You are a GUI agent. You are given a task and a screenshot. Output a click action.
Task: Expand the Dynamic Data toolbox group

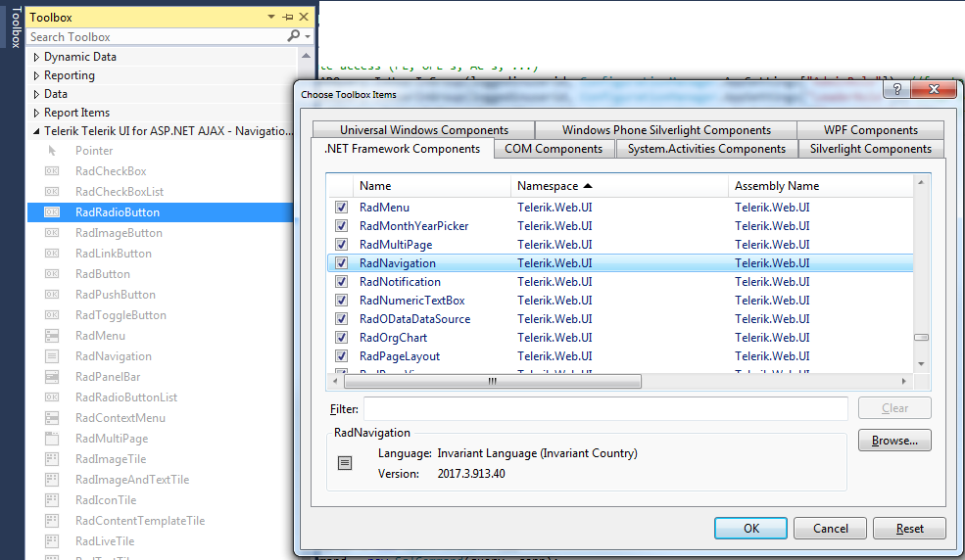tap(36, 57)
